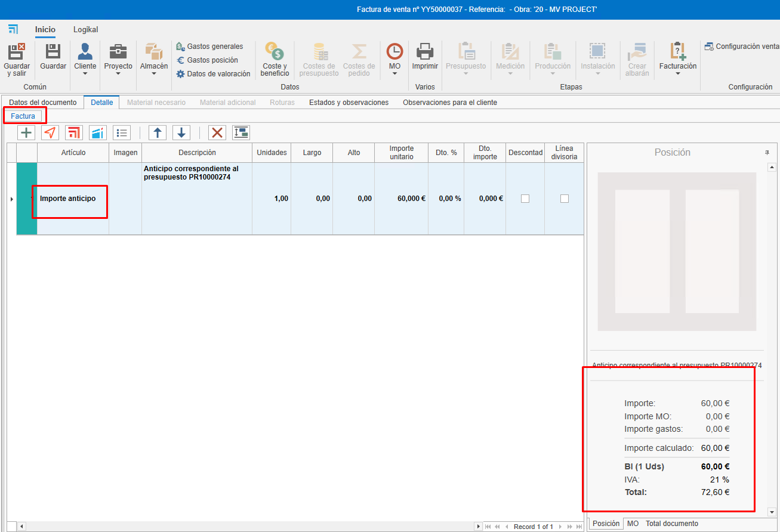780x532 pixels.
Task: Toggle the Línea divisoria checkbox
Action: tap(565, 199)
